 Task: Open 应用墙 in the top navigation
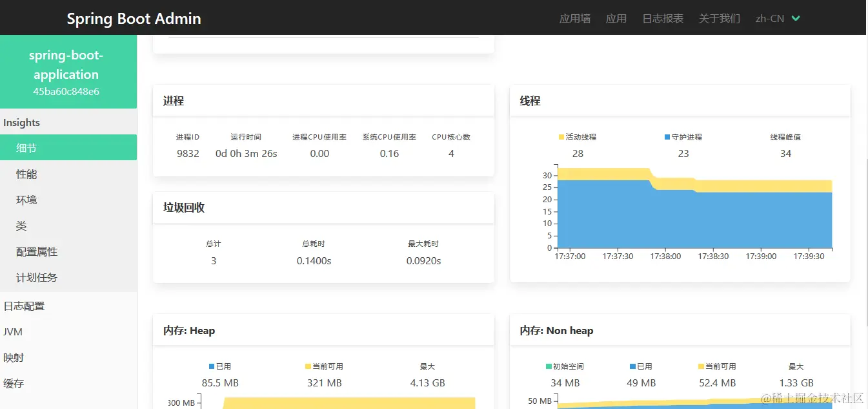(575, 19)
